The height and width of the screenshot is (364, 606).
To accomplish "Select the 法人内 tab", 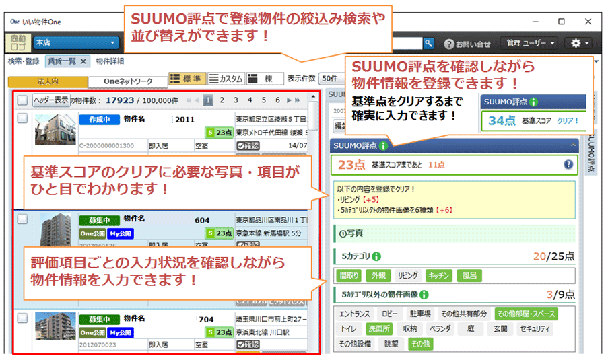I will pyautogui.click(x=48, y=81).
